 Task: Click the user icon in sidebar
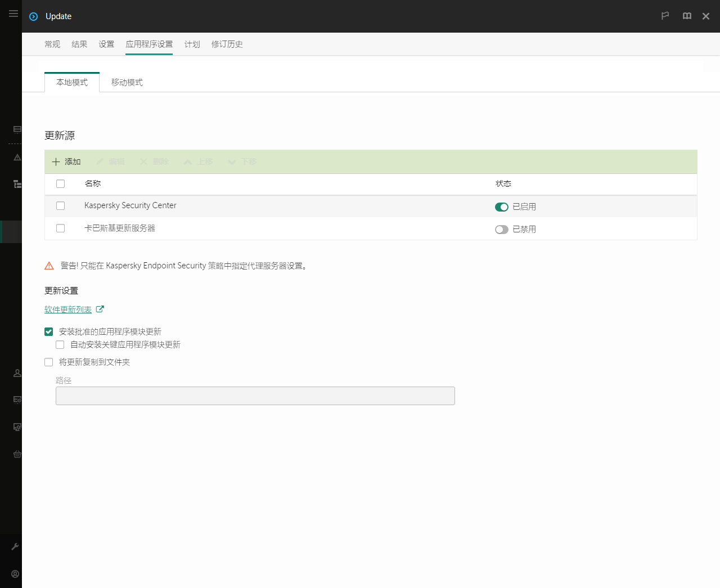click(17, 372)
